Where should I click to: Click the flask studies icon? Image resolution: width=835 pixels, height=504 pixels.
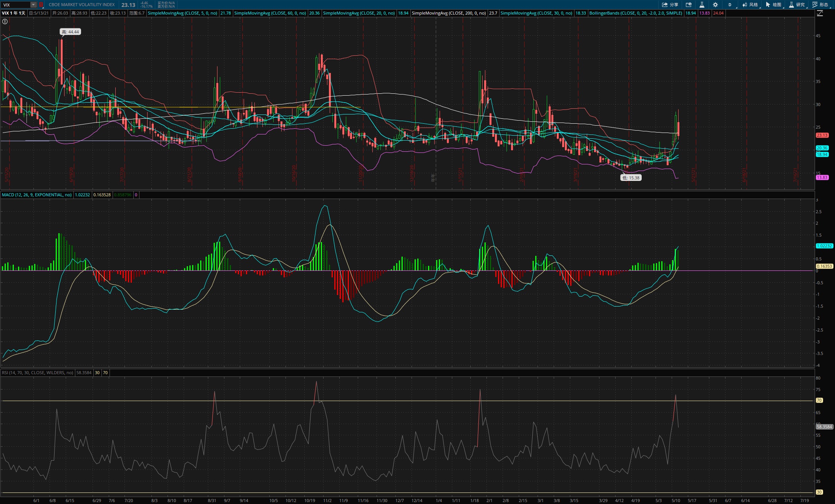(x=702, y=5)
